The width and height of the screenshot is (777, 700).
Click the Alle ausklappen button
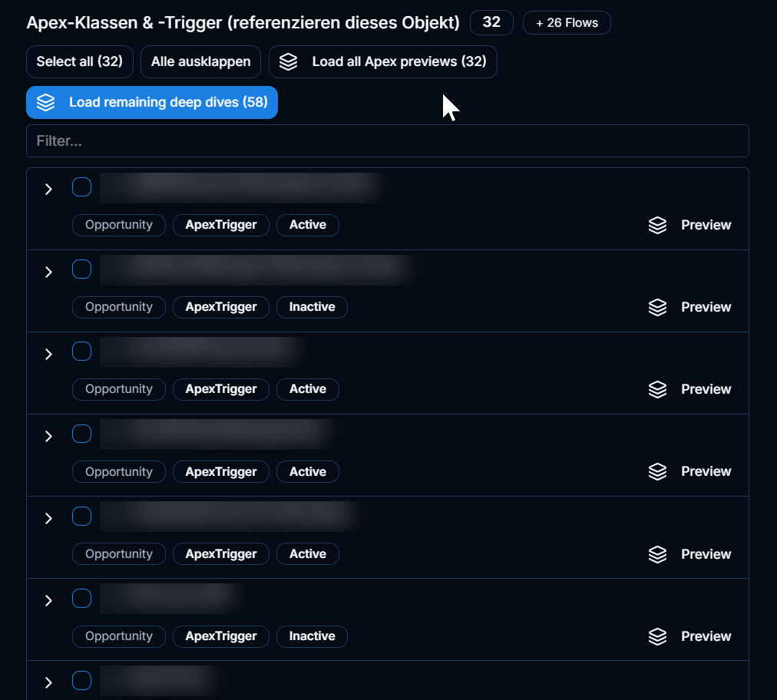(200, 61)
